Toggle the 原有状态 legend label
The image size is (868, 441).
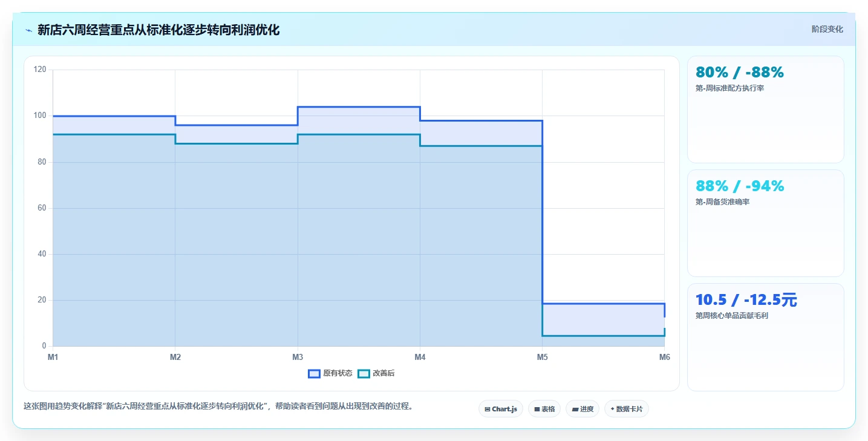click(x=338, y=373)
